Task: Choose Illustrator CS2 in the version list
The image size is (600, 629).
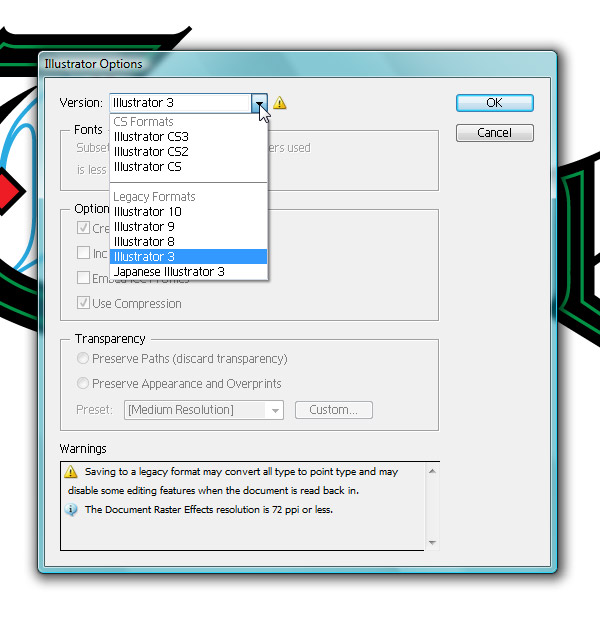Action: click(x=189, y=152)
